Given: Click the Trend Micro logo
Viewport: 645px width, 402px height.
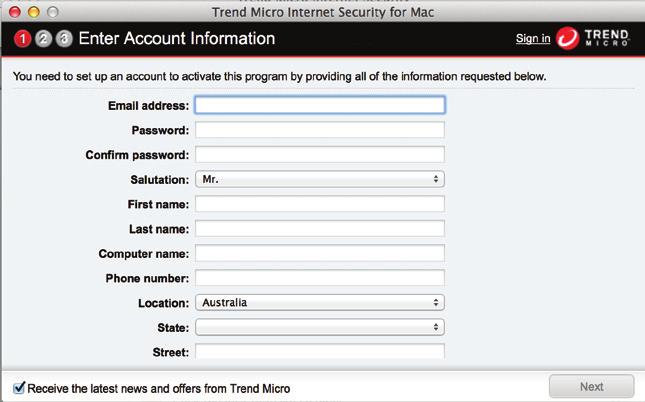Looking at the screenshot, I should coord(592,38).
